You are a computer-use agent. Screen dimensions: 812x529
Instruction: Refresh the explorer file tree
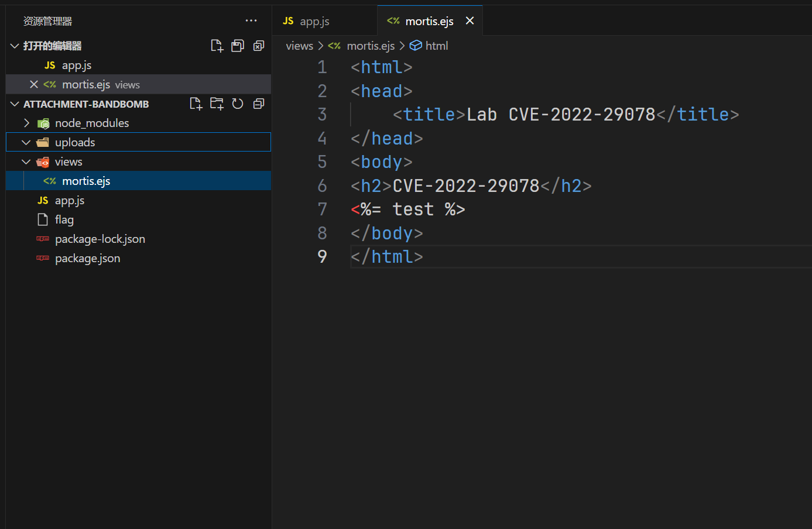[x=238, y=104]
